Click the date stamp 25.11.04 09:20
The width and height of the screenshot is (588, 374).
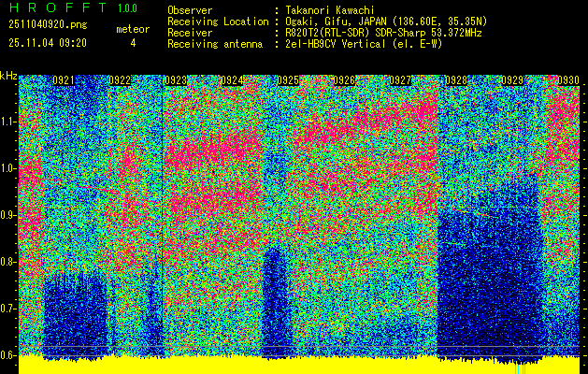pos(48,43)
